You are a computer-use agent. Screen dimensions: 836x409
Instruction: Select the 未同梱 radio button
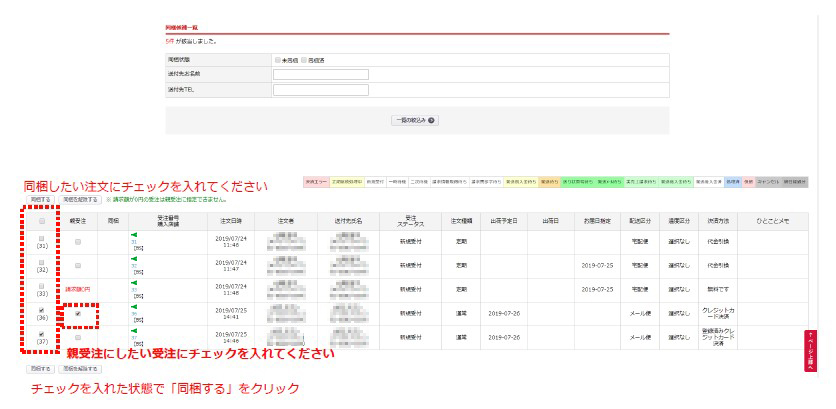coord(278,60)
